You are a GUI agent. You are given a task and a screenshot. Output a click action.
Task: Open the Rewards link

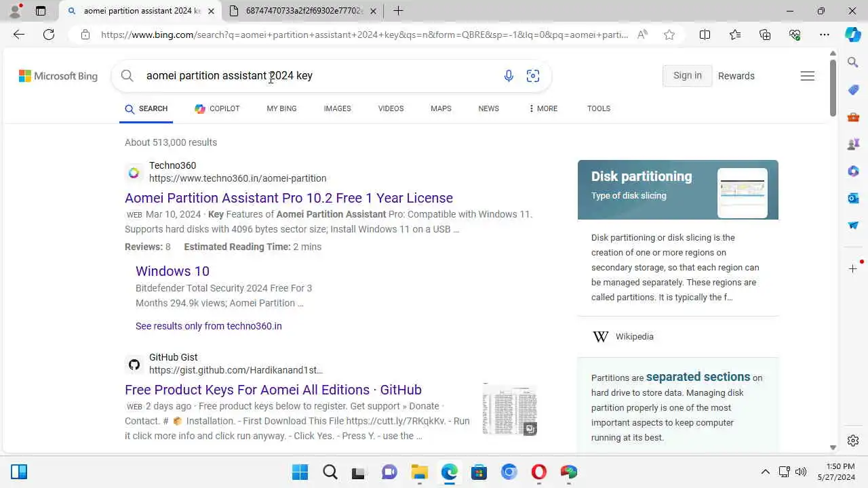(736, 76)
